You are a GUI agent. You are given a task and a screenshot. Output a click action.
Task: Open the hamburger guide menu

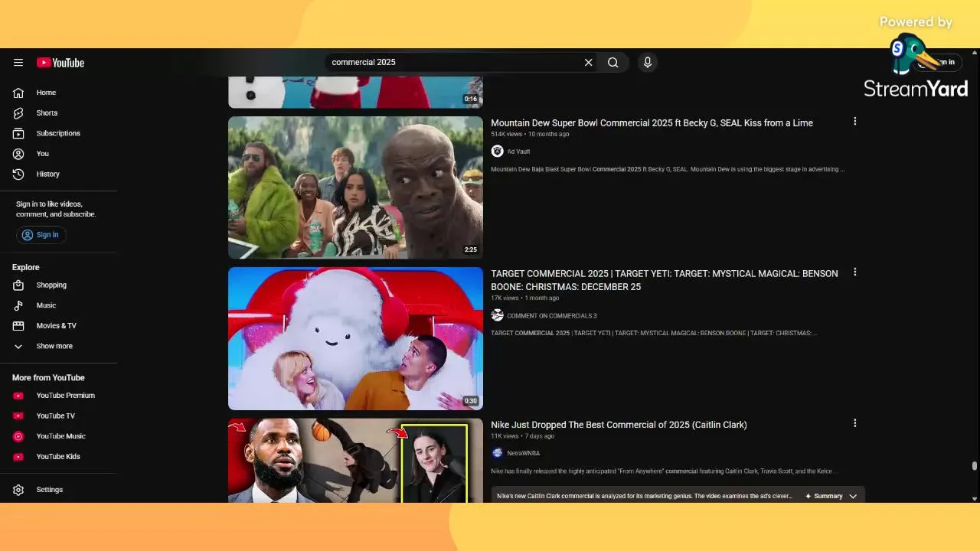pos(18,63)
